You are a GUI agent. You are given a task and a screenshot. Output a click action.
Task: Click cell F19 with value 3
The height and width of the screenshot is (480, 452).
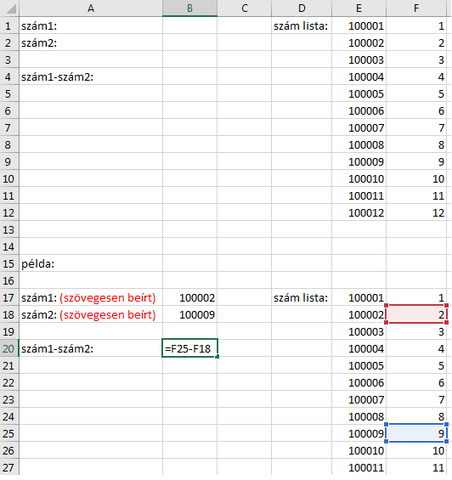pyautogui.click(x=416, y=332)
